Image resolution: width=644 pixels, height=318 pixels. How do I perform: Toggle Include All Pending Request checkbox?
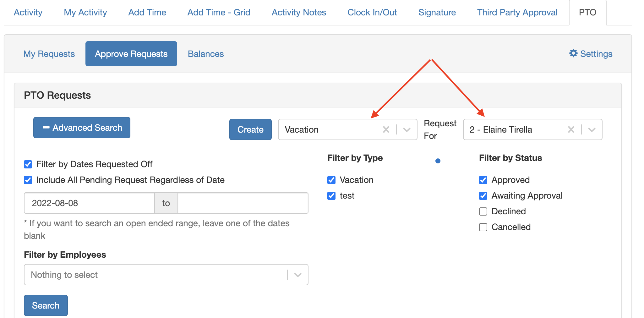28,180
